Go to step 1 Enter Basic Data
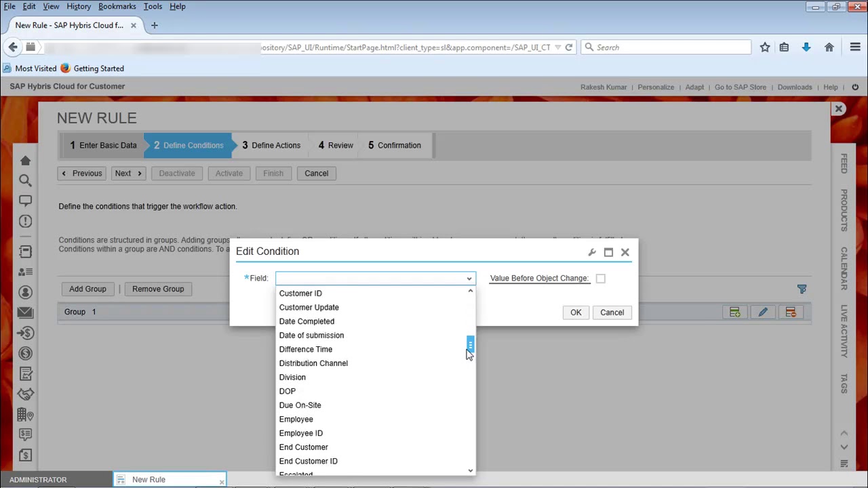The image size is (868, 488). coord(103,145)
